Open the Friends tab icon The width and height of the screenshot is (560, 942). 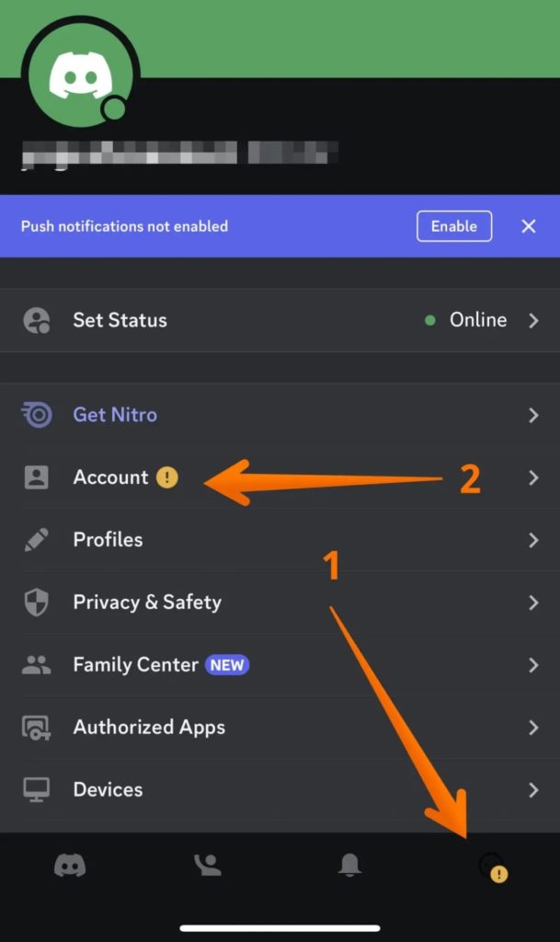coord(208,865)
